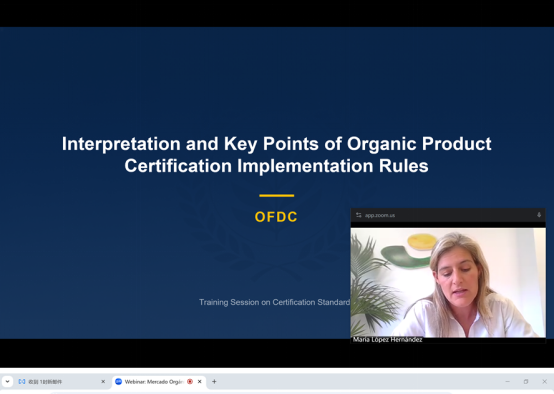The width and height of the screenshot is (554, 394).
Task: Click the Zoom favicon on the Webinar tab
Action: (x=119, y=382)
